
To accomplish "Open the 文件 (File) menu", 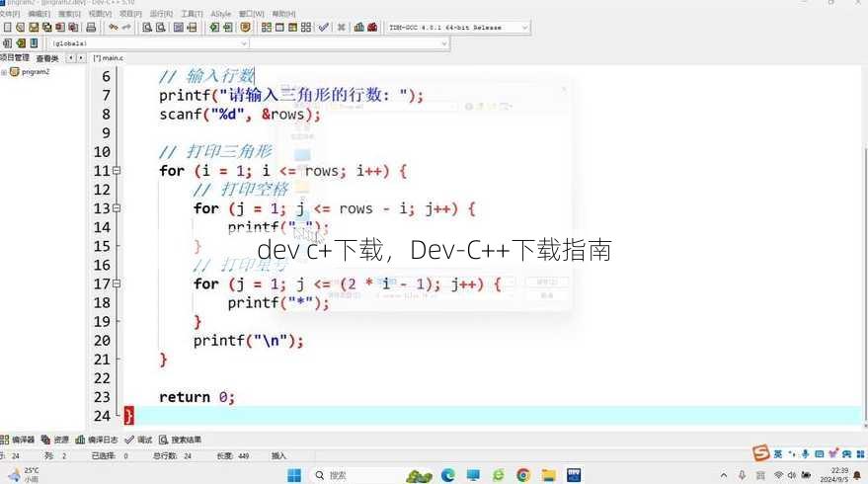I will point(10,13).
